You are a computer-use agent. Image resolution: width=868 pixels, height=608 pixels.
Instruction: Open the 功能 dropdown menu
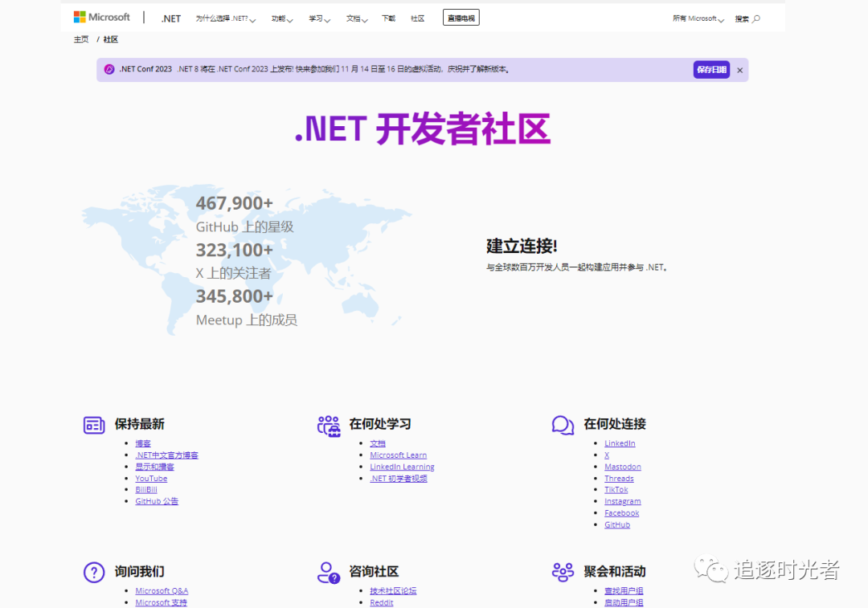click(281, 18)
